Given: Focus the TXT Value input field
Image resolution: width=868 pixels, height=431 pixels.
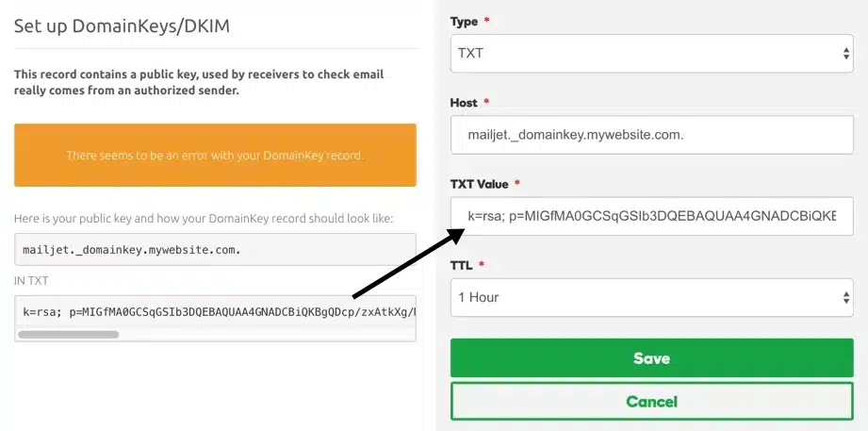Looking at the screenshot, I should (651, 216).
